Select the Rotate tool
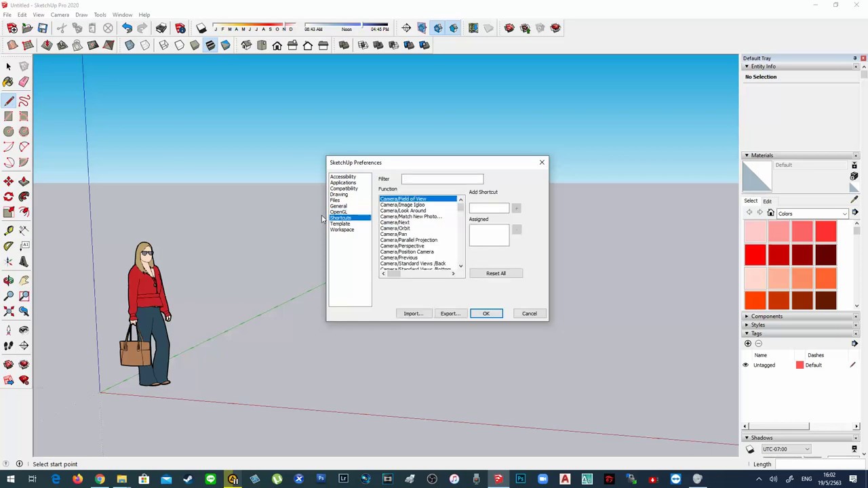This screenshot has width=868, height=488. pyautogui.click(x=8, y=197)
